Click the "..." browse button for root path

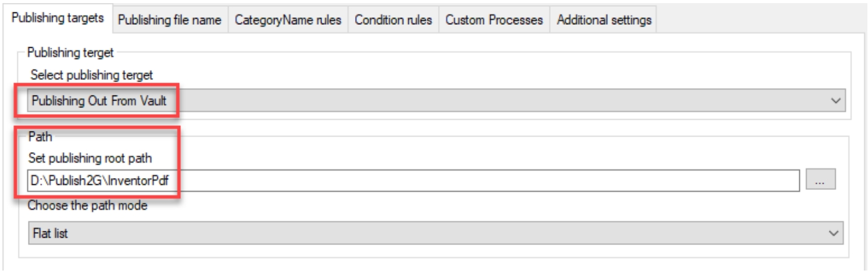(x=821, y=180)
